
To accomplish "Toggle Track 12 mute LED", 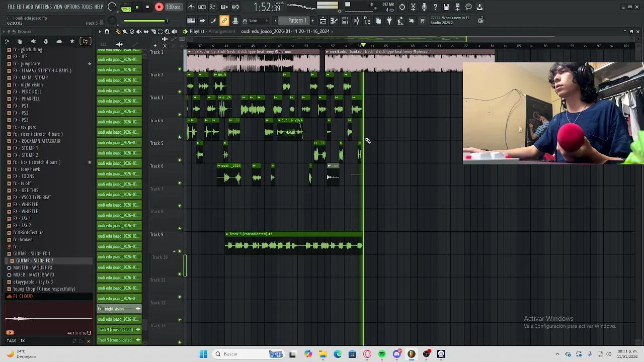I will coord(180,319).
